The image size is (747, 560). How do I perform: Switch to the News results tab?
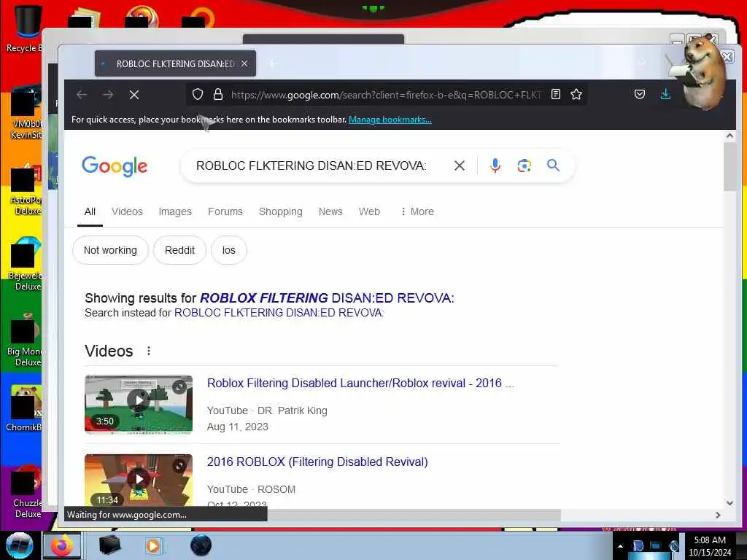pos(330,211)
